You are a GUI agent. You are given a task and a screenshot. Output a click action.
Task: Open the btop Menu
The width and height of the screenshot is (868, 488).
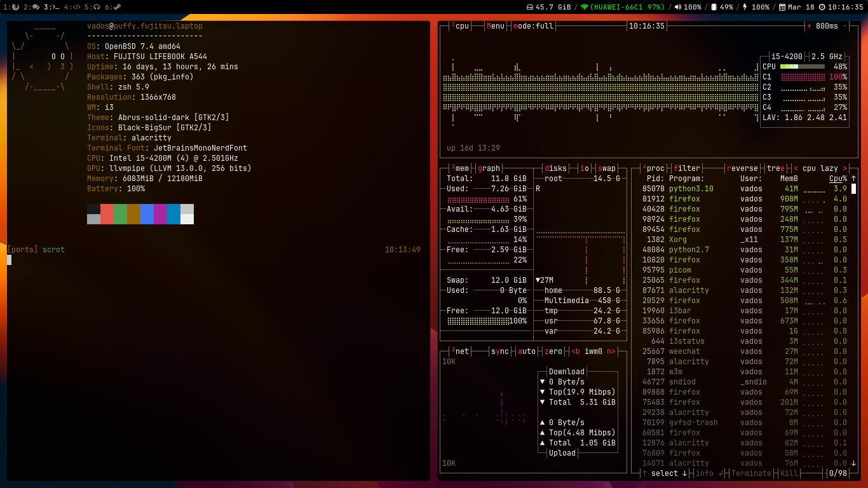point(496,26)
